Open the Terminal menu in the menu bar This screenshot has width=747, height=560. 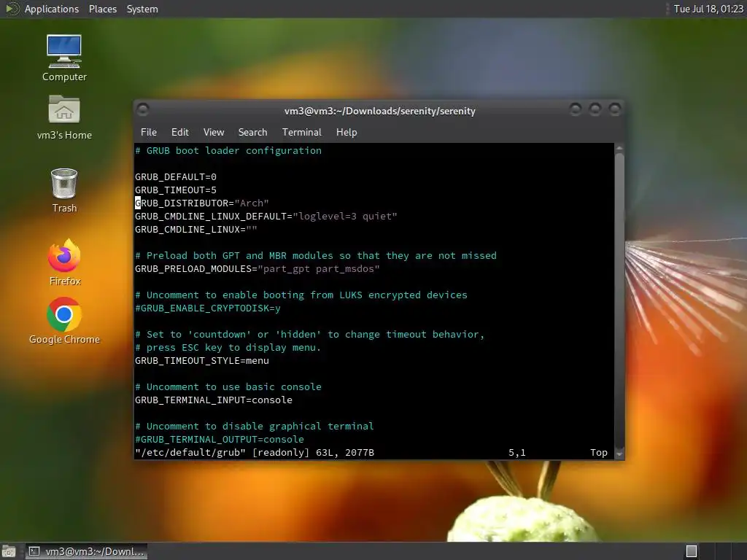point(301,132)
